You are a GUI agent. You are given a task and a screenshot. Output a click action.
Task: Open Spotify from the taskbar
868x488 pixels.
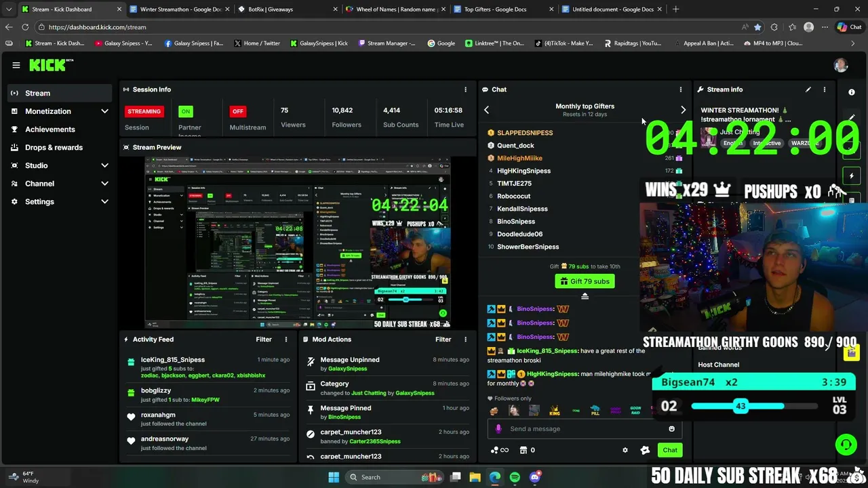coord(515,477)
